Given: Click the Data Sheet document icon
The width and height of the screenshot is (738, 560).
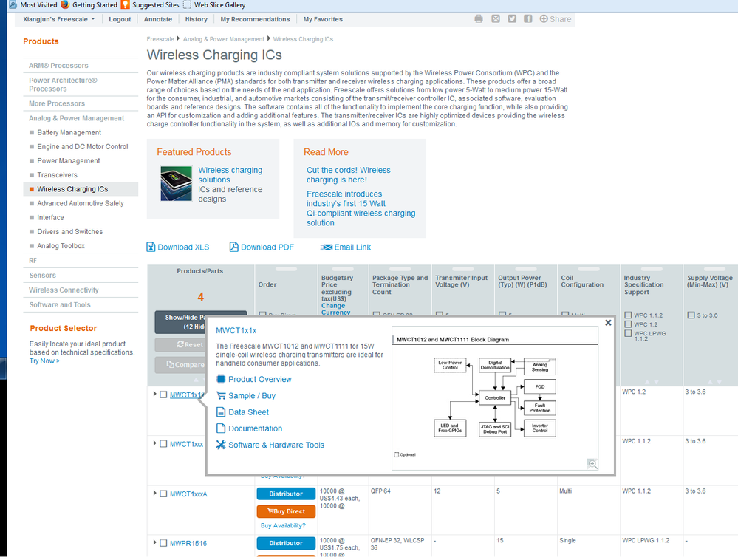Looking at the screenshot, I should (221, 412).
